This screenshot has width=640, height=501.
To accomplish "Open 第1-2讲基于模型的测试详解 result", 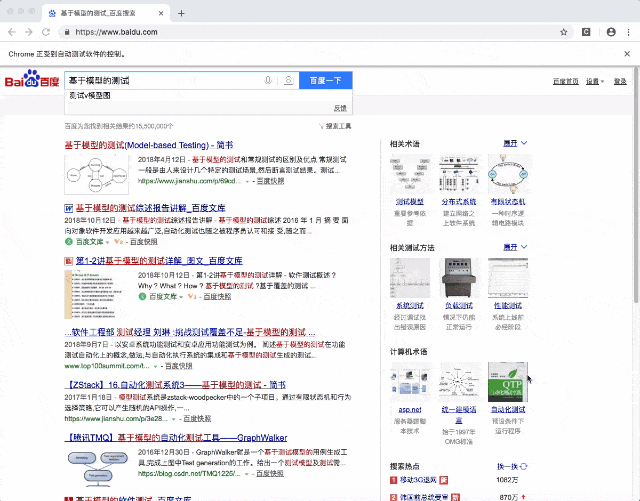I will [x=159, y=261].
